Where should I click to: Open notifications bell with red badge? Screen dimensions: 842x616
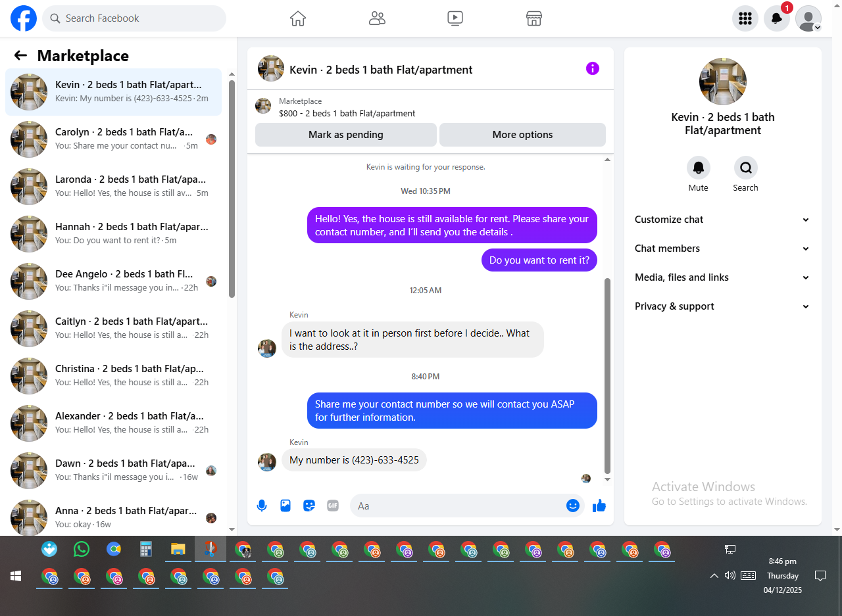[x=777, y=18]
